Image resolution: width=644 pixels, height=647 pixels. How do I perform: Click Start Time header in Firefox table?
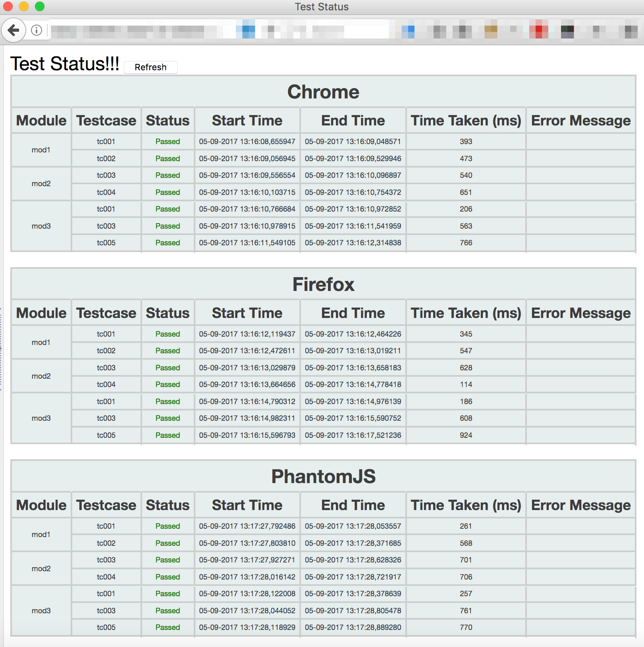click(247, 313)
